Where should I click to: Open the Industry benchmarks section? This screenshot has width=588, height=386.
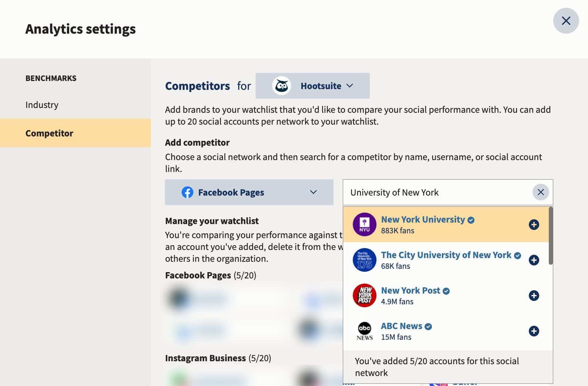point(42,105)
